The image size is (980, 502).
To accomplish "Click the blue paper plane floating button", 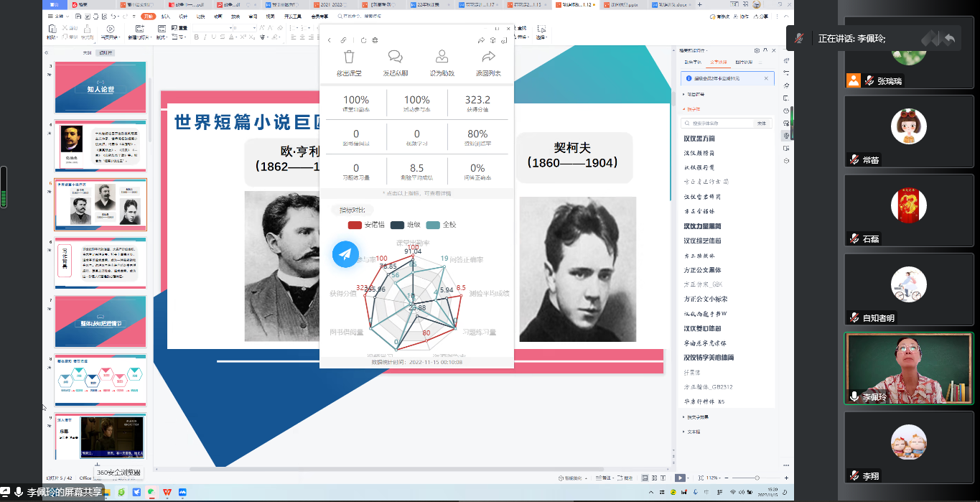I will pyautogui.click(x=345, y=254).
